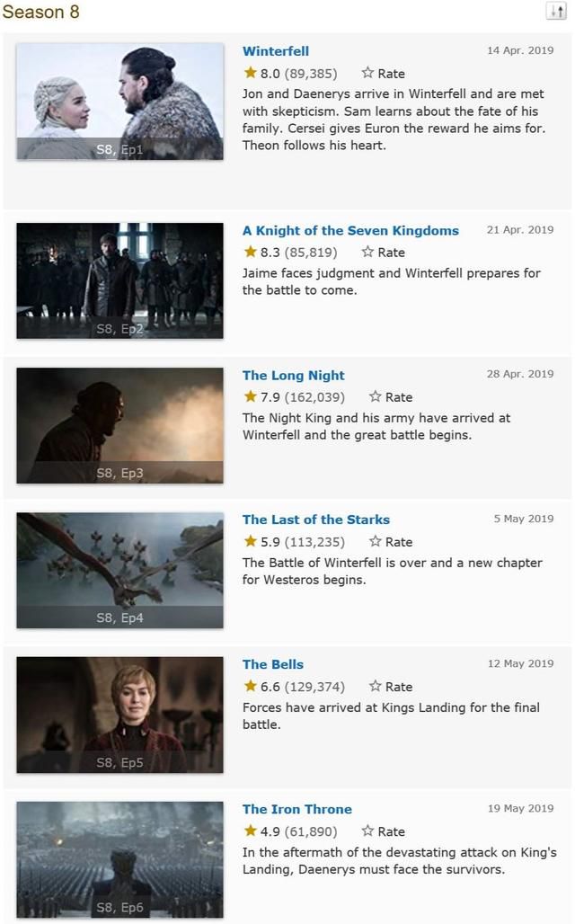The height and width of the screenshot is (924, 575).
Task: Open A Knight of the Seven Kingdoms link
Action: click(x=350, y=230)
